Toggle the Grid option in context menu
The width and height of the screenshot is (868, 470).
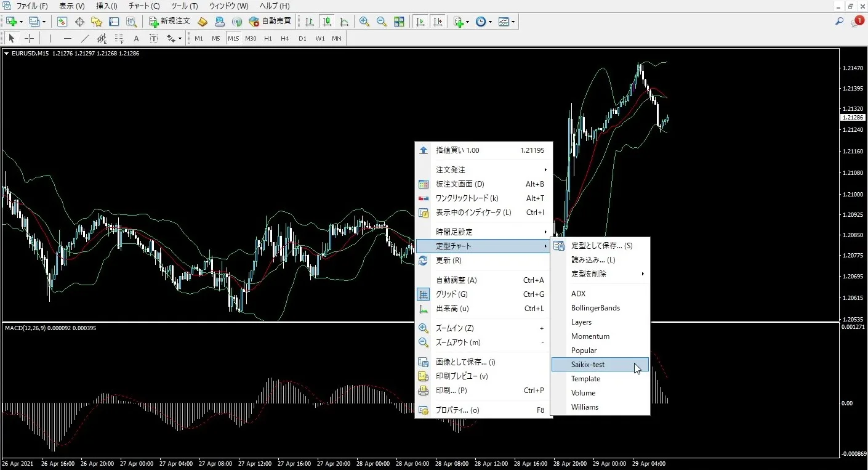[452, 294]
